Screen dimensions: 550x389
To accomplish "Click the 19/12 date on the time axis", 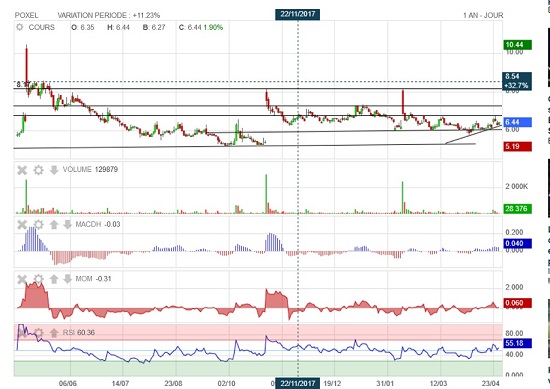I will click(x=332, y=383).
